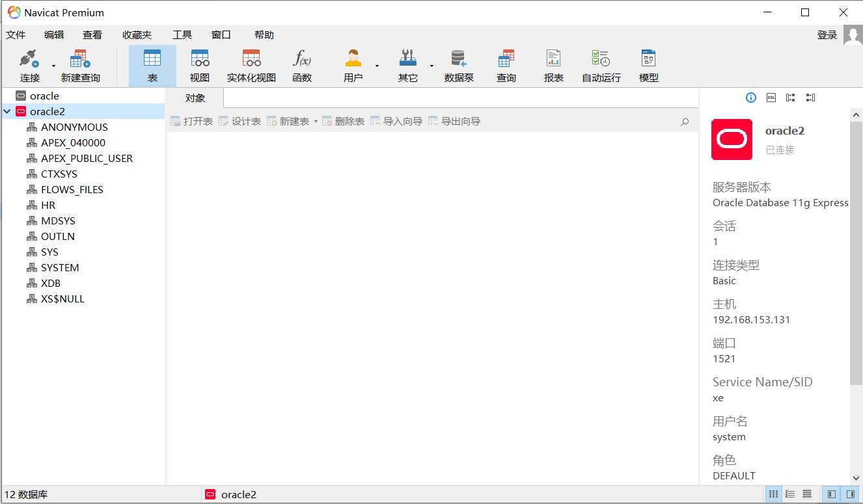Click Open Table (打开表) button
Image resolution: width=863 pixels, height=504 pixels.
(191, 122)
